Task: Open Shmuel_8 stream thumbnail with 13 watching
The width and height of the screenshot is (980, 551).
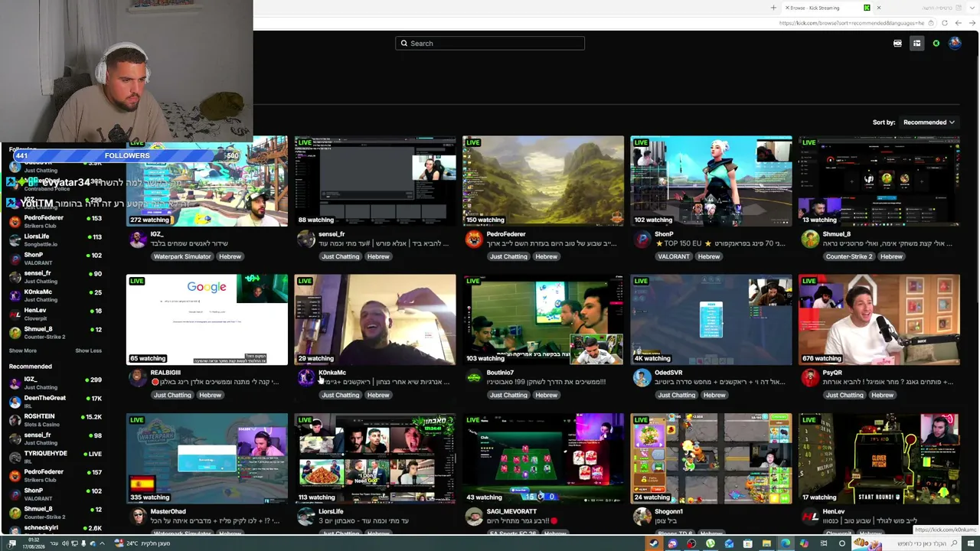Action: [x=879, y=181]
